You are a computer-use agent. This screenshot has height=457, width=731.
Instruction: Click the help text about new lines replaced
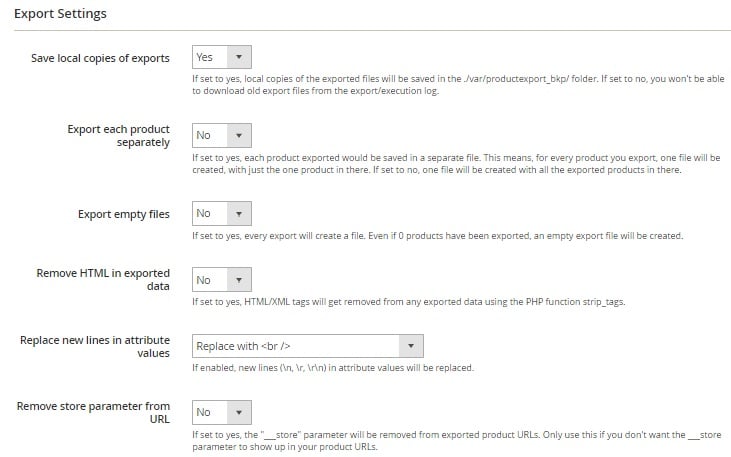(x=333, y=368)
